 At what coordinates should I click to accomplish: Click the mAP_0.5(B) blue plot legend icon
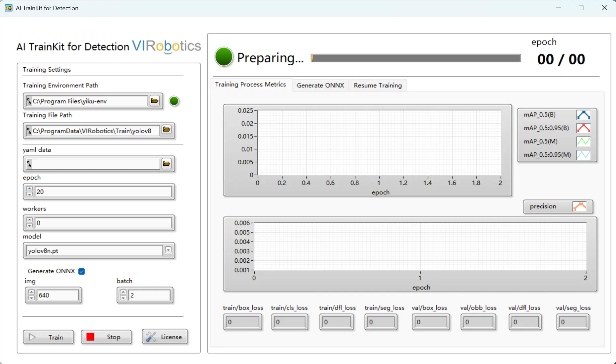[x=583, y=115]
